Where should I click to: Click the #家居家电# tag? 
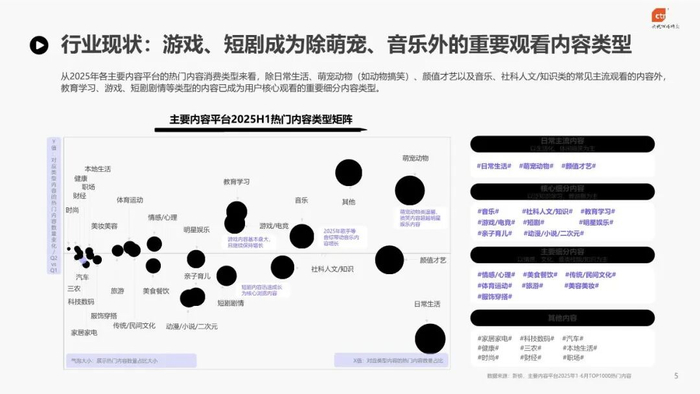(494, 339)
